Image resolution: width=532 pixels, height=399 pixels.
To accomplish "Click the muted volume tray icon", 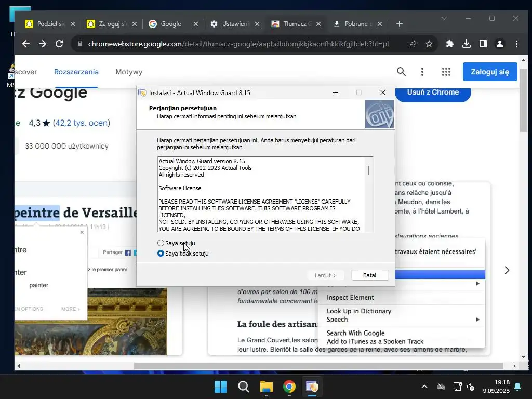I will tap(471, 387).
